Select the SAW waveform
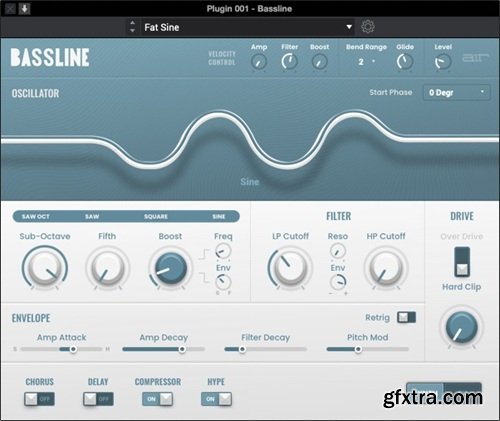 92,217
